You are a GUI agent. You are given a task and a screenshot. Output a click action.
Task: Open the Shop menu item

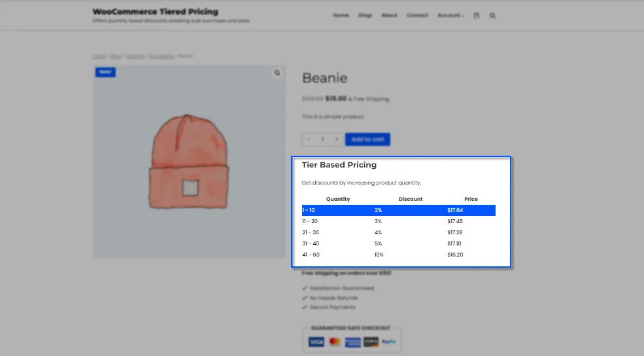click(x=365, y=15)
